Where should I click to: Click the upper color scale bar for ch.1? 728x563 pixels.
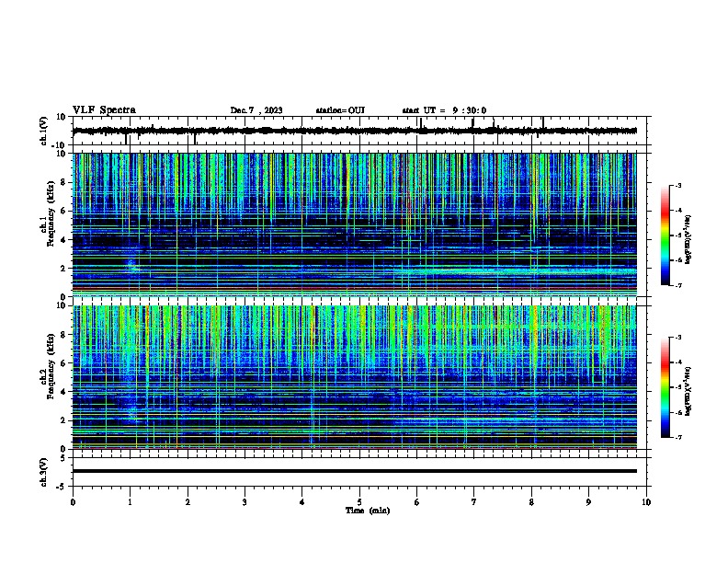point(665,236)
